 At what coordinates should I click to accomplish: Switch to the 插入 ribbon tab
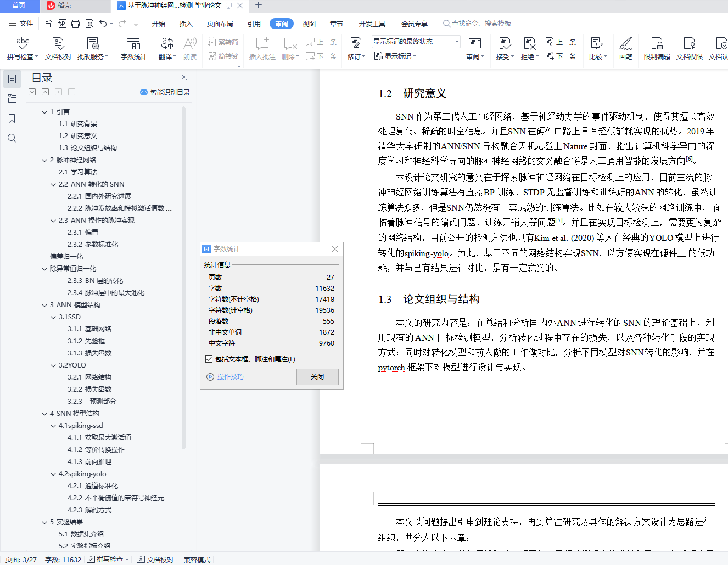(x=186, y=24)
